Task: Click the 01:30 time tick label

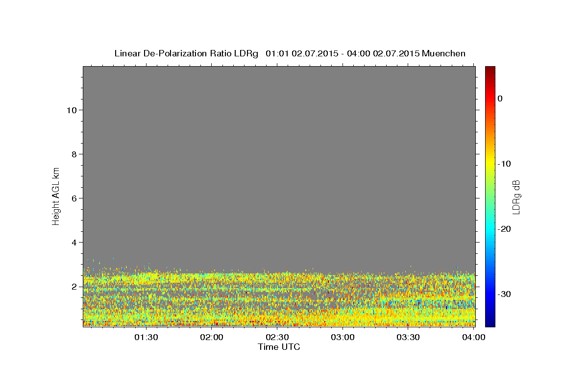Action: 146,337
